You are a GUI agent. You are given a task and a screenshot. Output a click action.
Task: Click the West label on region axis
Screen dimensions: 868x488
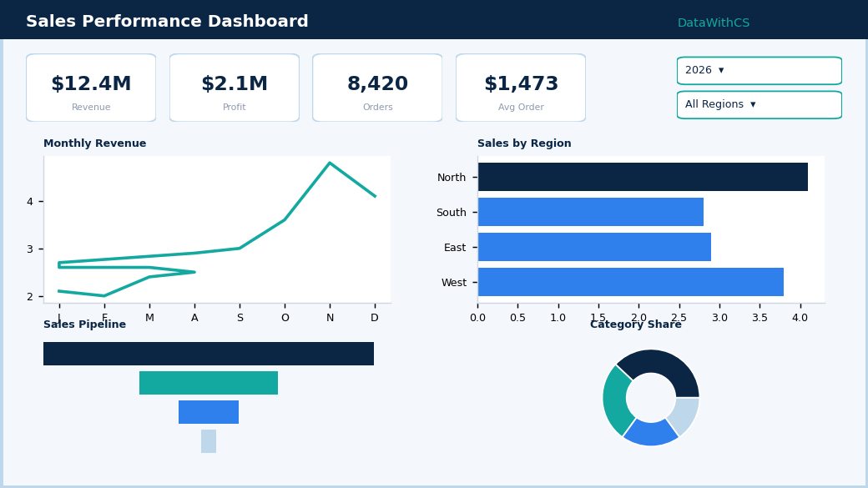point(454,282)
